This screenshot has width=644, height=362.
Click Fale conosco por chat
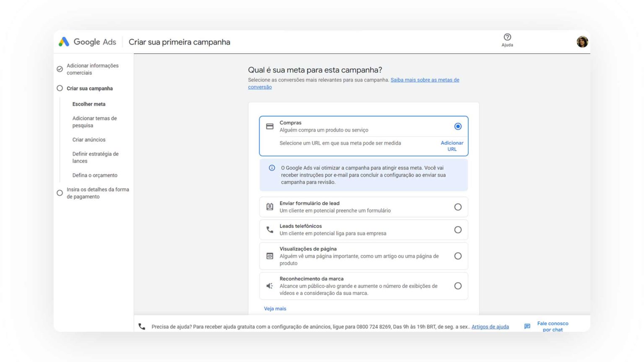click(x=553, y=326)
